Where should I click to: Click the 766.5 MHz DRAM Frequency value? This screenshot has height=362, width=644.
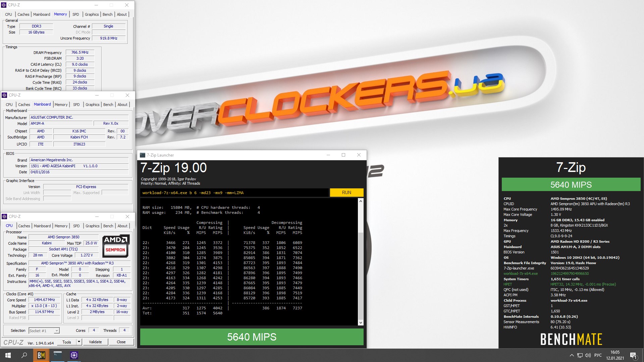80,52
